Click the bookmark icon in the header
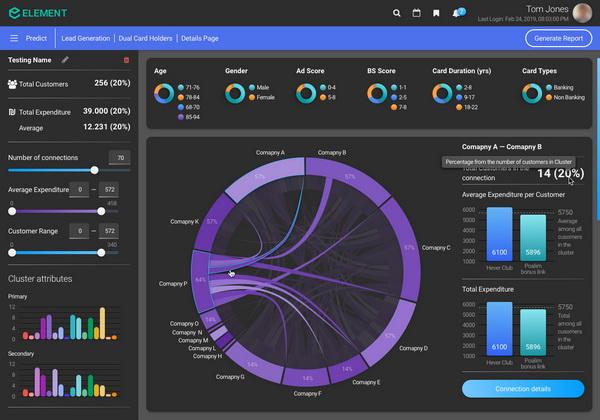The image size is (600, 420). (x=436, y=13)
